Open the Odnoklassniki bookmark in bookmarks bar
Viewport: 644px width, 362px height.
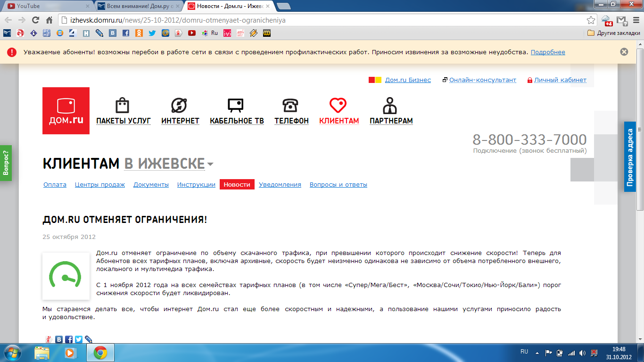pos(139,33)
